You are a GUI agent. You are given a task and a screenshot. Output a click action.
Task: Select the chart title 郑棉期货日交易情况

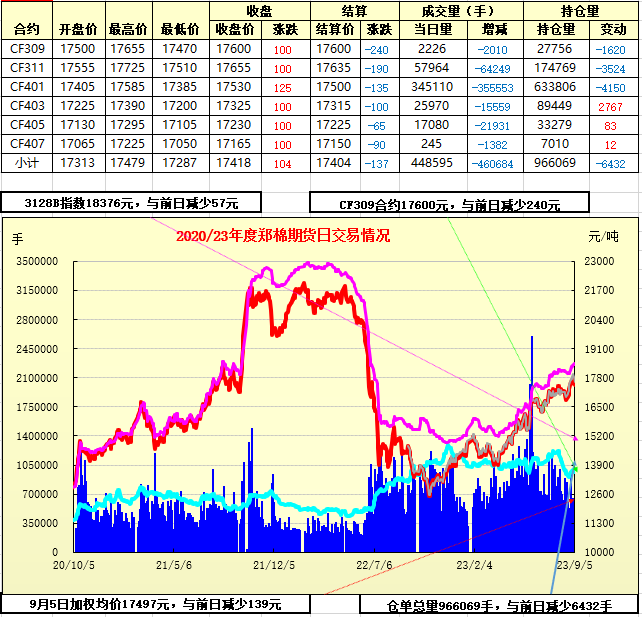pos(283,236)
